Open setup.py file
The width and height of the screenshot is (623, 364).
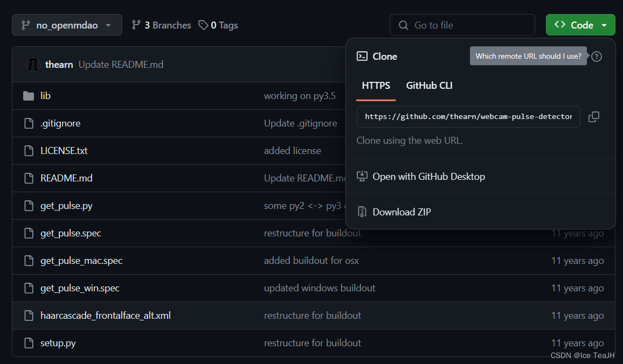click(58, 343)
